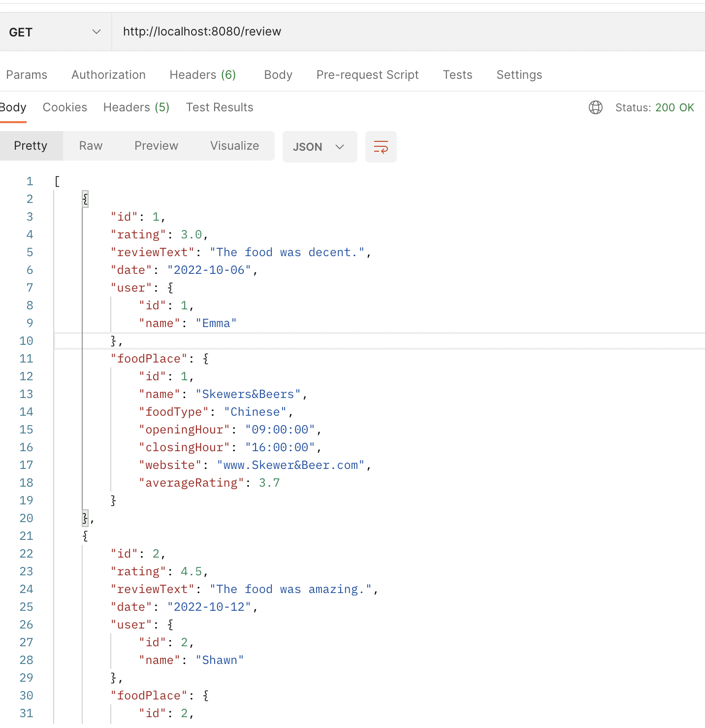This screenshot has width=705, height=728.
Task: Select the name value "Emma"
Action: click(x=216, y=323)
